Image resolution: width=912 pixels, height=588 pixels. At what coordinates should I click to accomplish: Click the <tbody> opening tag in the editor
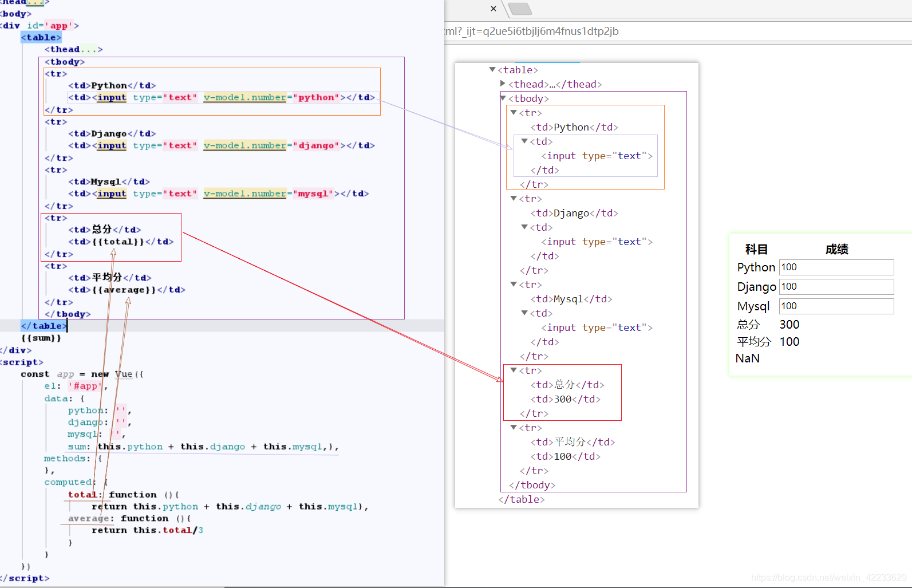(65, 62)
